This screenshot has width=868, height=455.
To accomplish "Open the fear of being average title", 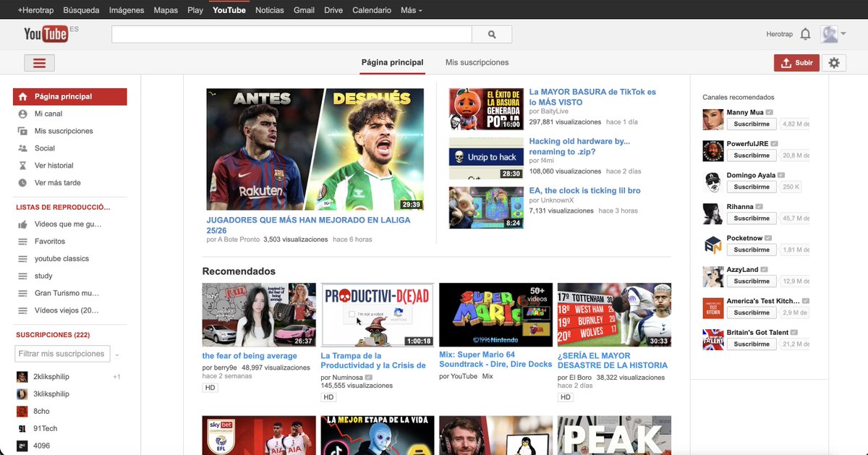I will 250,356.
